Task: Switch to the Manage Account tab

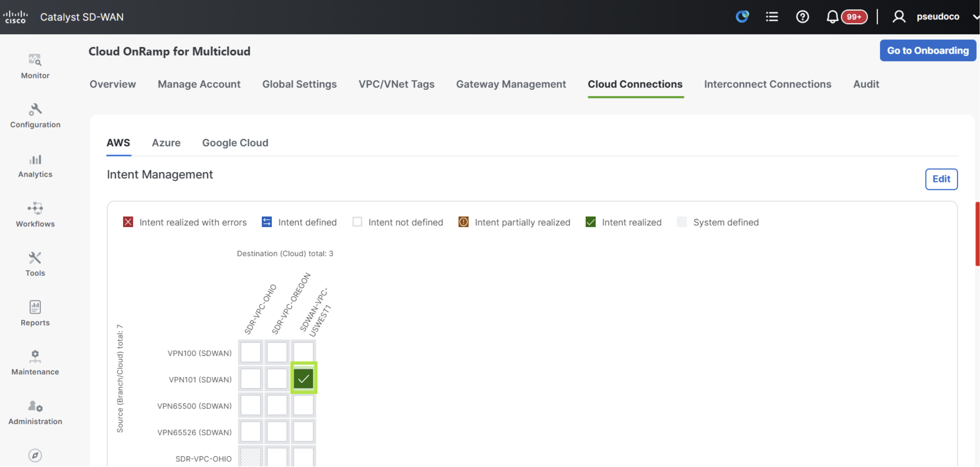Action: pos(199,84)
